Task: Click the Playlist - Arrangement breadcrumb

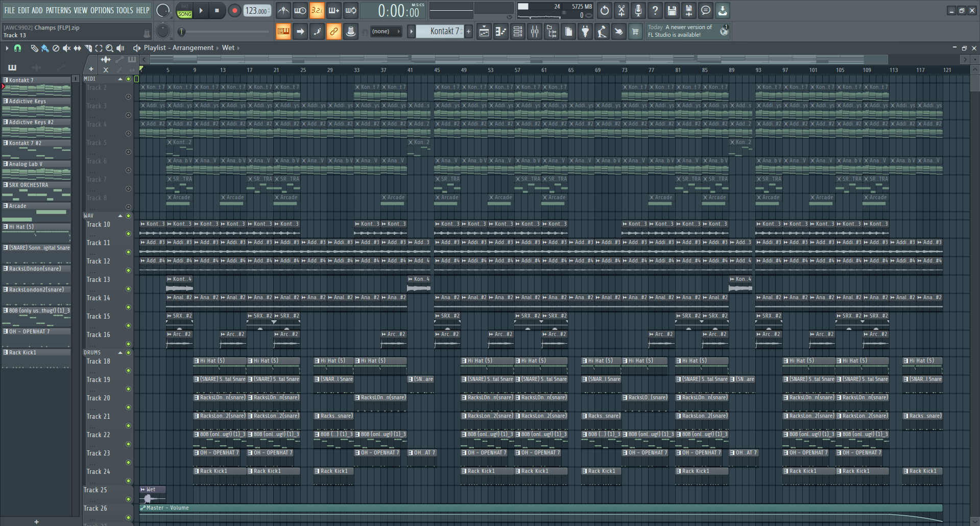Action: (179, 48)
